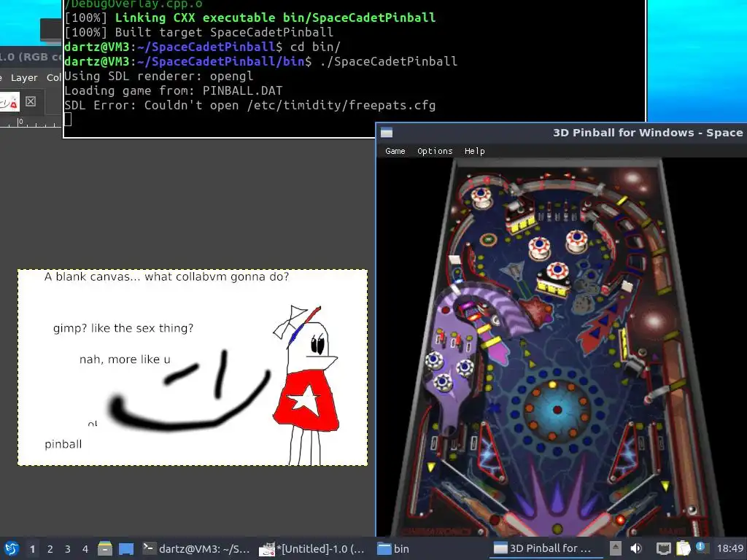
Task: Click the 'pinball' text on GIMP canvas
Action: [63, 445]
